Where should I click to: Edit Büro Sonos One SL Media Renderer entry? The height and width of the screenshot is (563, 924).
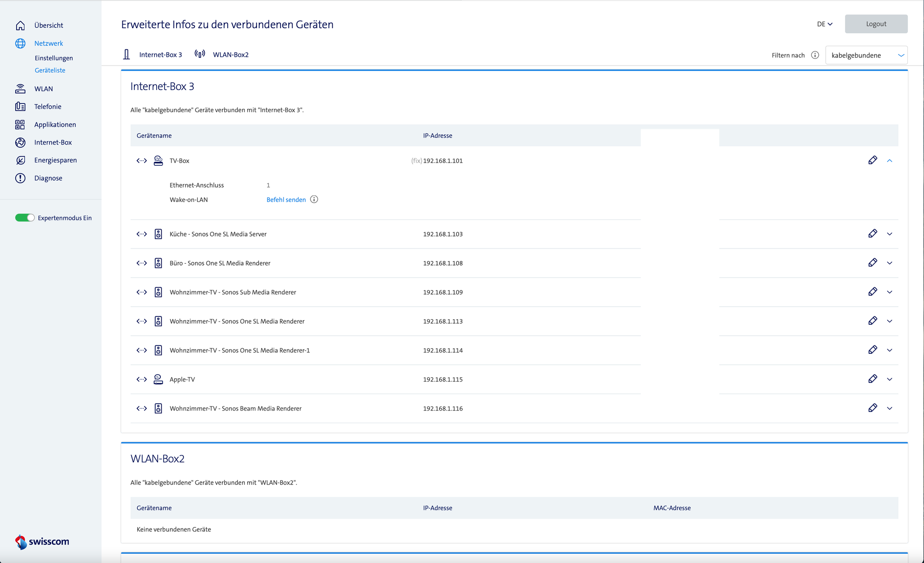pos(873,263)
